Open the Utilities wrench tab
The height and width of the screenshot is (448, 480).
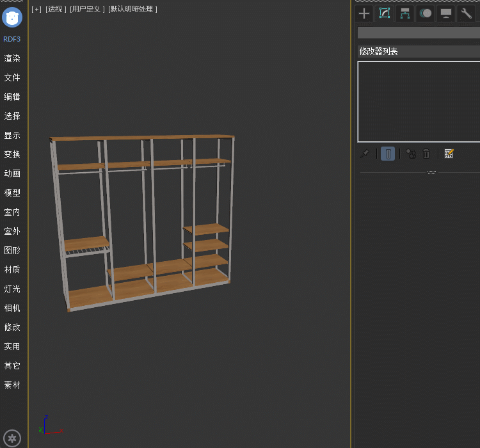point(467,13)
